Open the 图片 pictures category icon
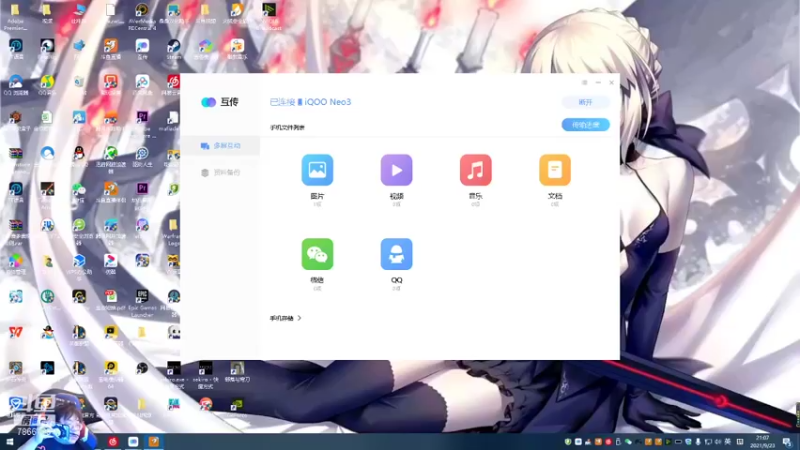Image resolution: width=800 pixels, height=450 pixels. click(x=317, y=170)
